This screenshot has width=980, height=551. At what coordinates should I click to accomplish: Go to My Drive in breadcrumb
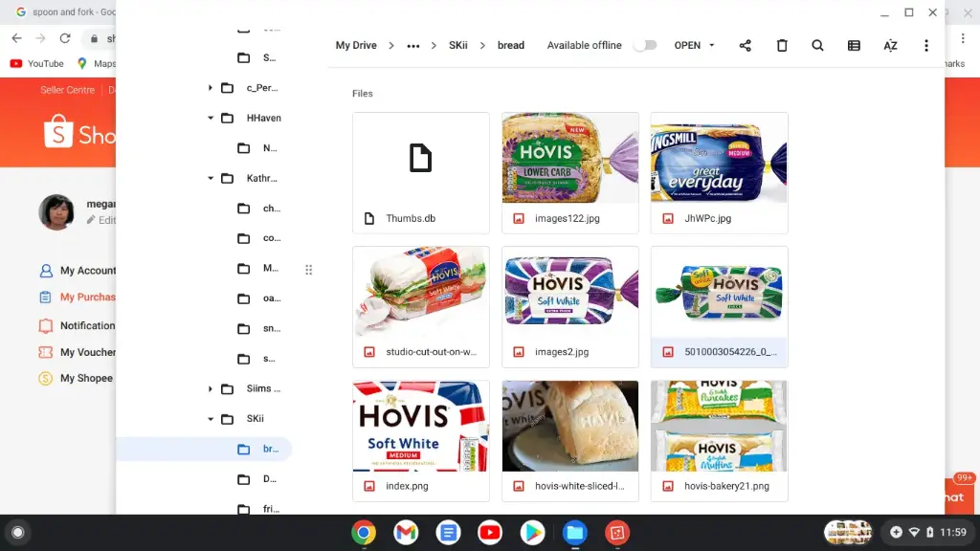356,45
